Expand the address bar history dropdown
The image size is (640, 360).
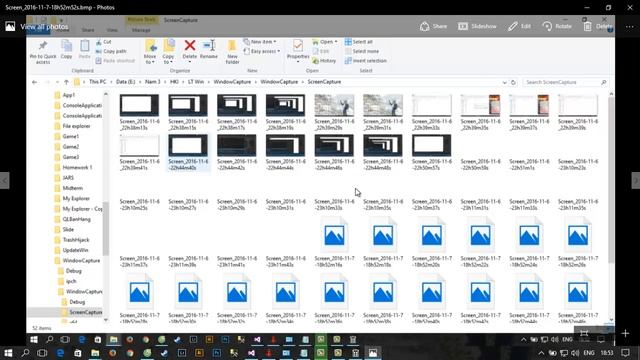(504, 82)
